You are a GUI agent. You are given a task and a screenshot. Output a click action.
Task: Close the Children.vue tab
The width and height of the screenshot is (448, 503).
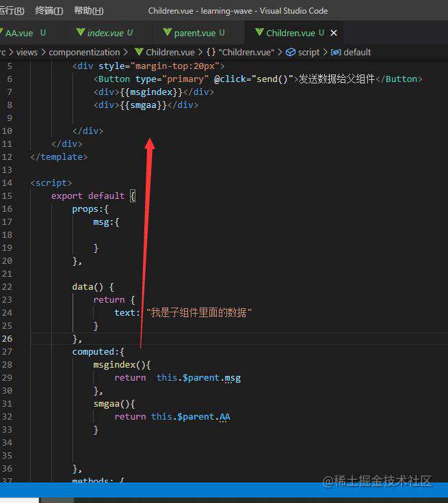coord(334,33)
